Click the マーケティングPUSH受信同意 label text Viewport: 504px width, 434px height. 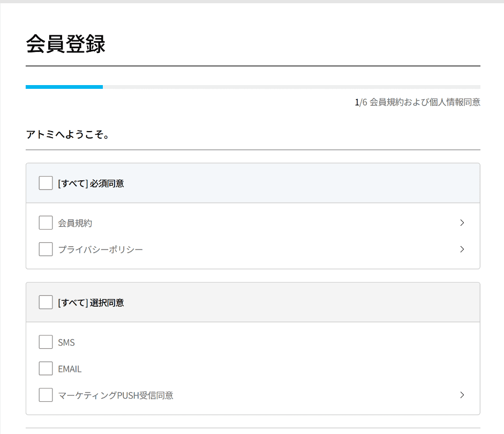click(x=116, y=395)
